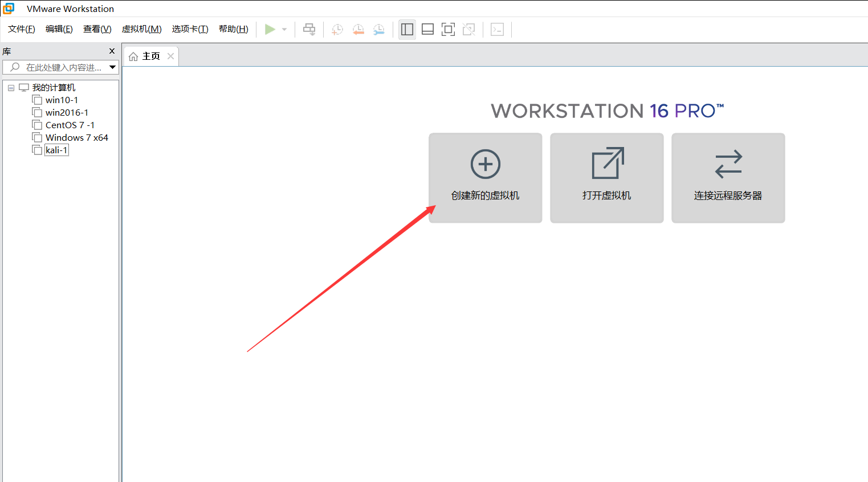This screenshot has width=868, height=482.
Task: Select kali-1 in the library
Action: coord(56,150)
